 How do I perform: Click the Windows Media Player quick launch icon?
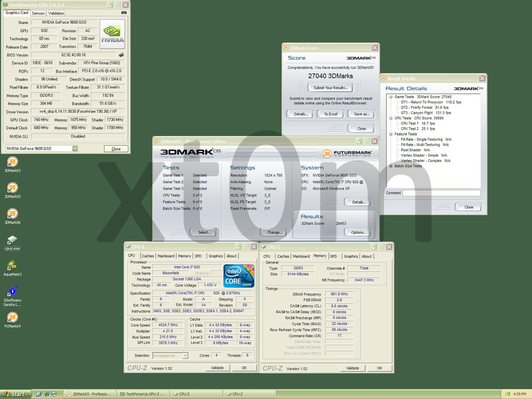click(54, 394)
